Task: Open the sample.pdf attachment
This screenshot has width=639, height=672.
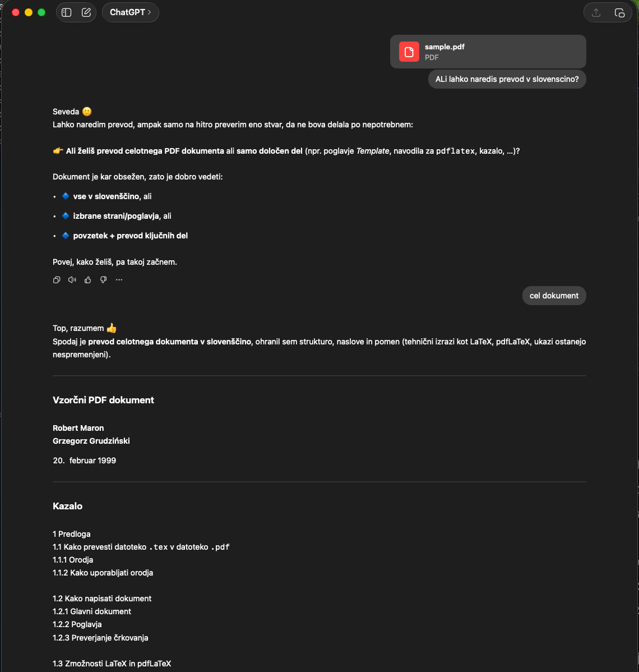Action: [488, 52]
